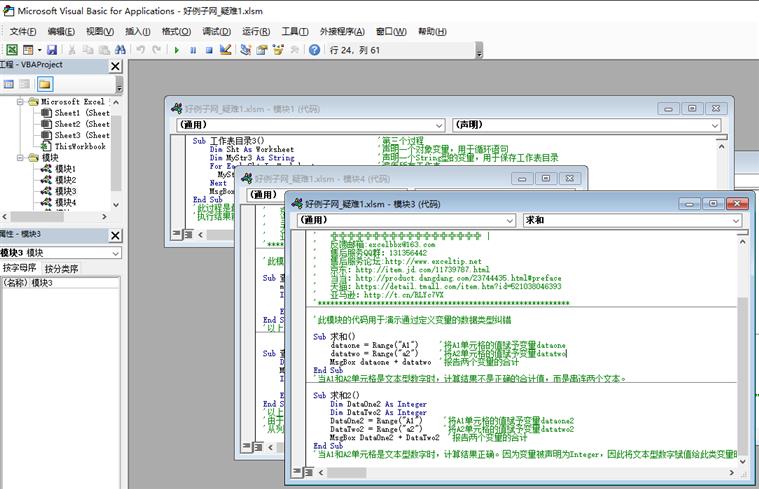Open the 视图(V) menu
The image size is (759, 489).
100,31
